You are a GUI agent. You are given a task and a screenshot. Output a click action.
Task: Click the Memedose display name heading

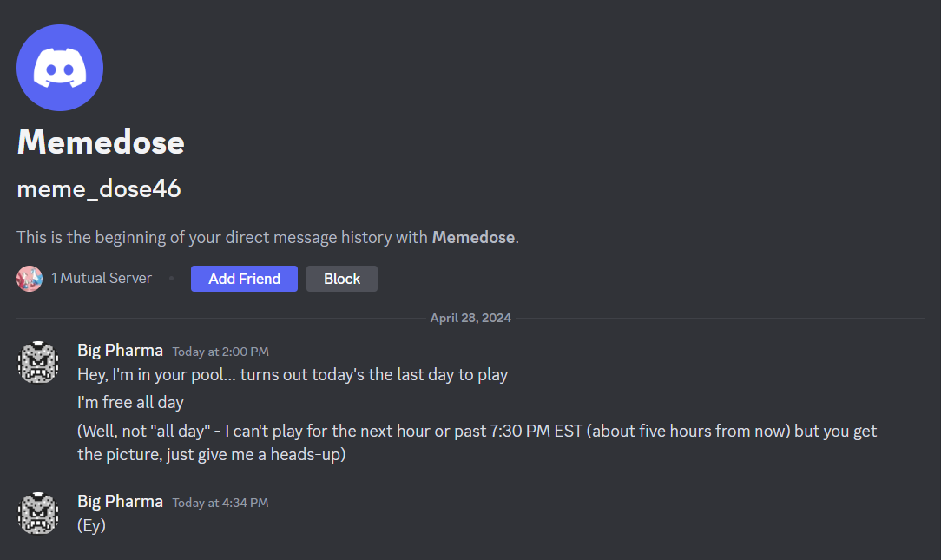tap(101, 142)
